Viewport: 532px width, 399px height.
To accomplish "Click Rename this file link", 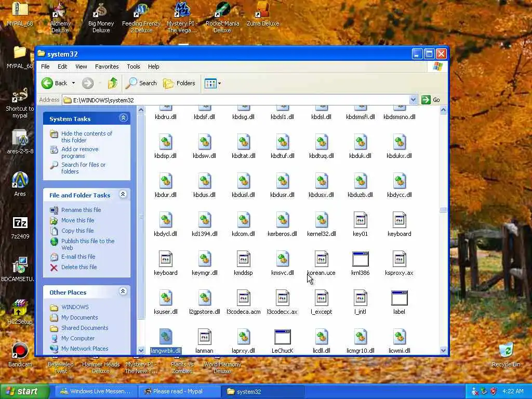I will (x=81, y=210).
